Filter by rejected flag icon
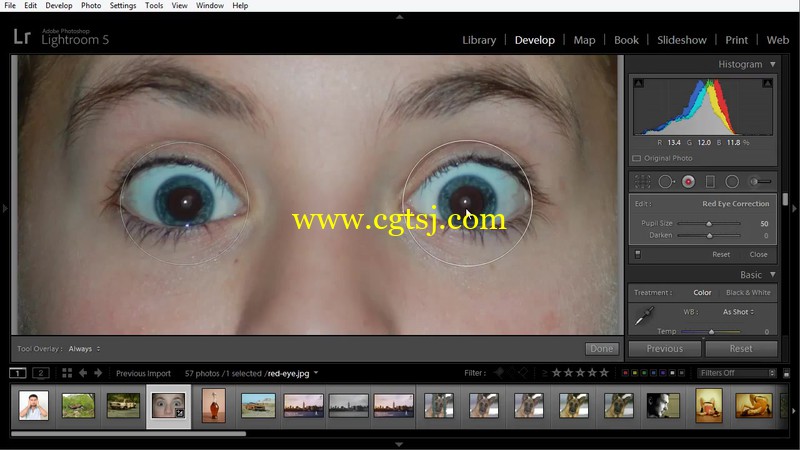 coord(523,373)
